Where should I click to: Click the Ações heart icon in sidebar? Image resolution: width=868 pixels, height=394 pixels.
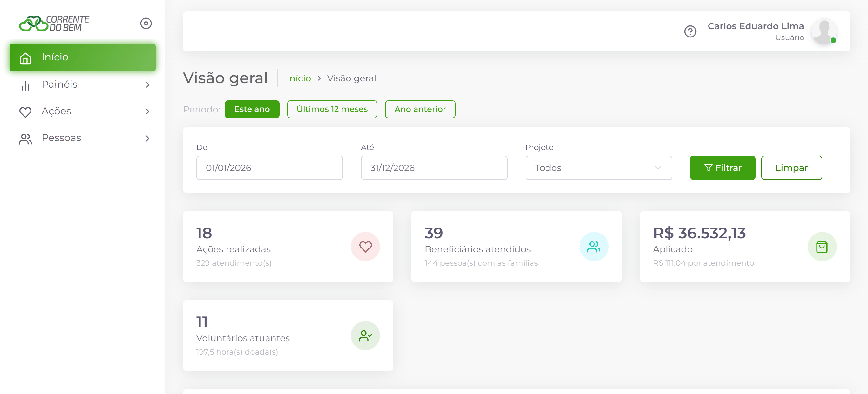click(25, 112)
